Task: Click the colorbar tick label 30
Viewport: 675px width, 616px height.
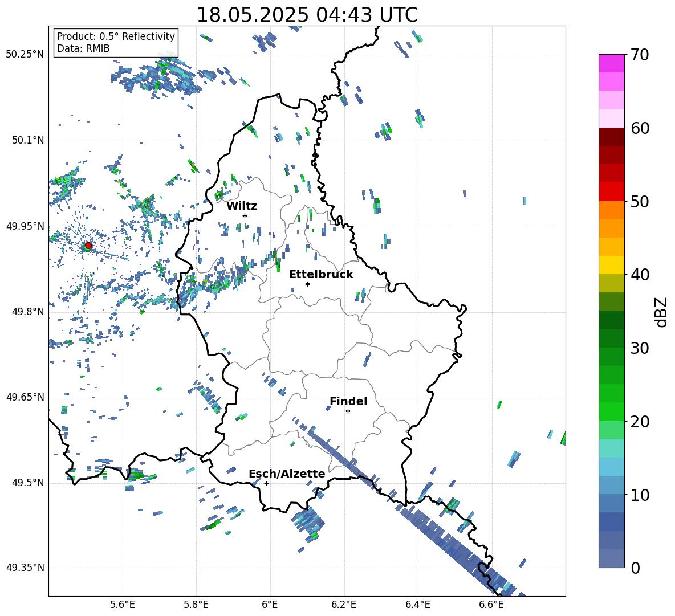Action: (639, 348)
